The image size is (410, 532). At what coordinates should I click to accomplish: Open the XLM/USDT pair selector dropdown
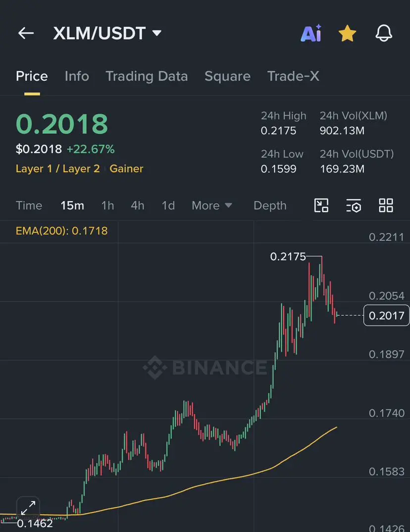point(107,33)
